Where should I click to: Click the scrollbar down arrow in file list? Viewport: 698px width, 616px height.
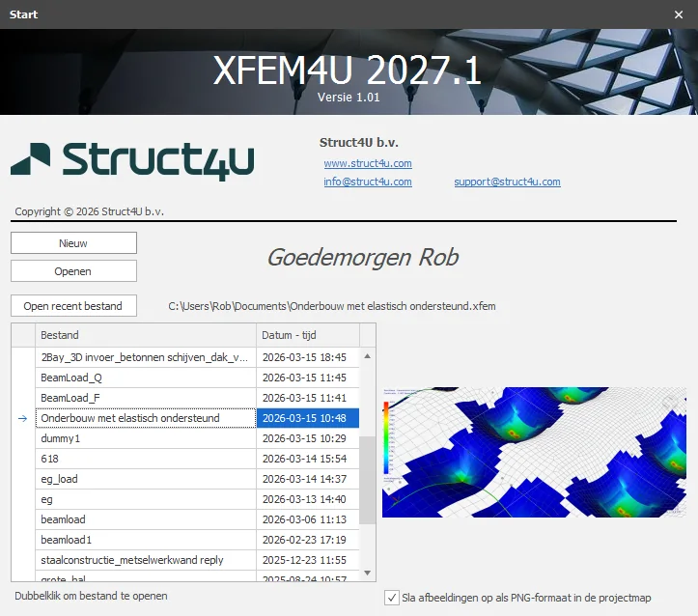(x=367, y=573)
